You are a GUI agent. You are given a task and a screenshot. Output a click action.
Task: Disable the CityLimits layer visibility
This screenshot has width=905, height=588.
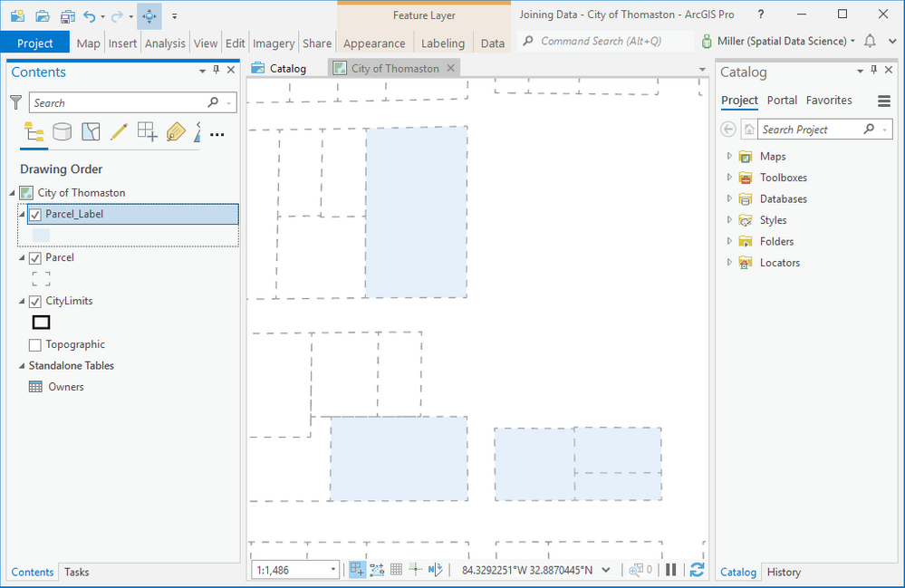click(37, 301)
